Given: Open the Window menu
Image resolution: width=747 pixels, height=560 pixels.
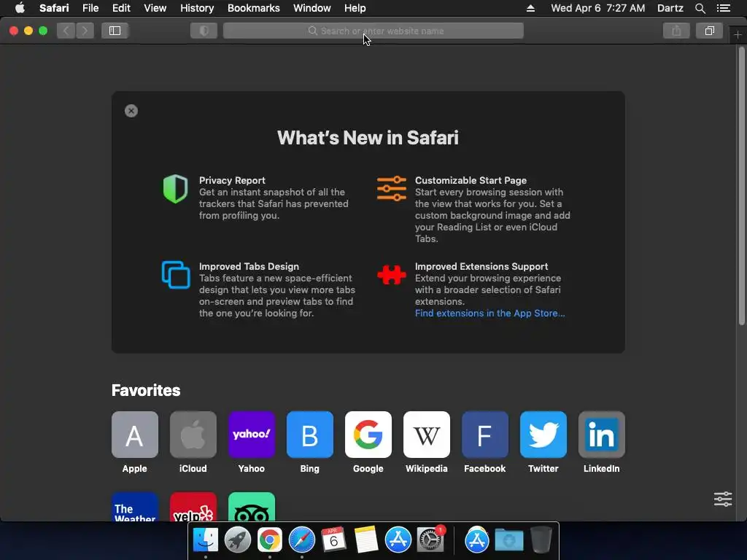Looking at the screenshot, I should [x=312, y=8].
